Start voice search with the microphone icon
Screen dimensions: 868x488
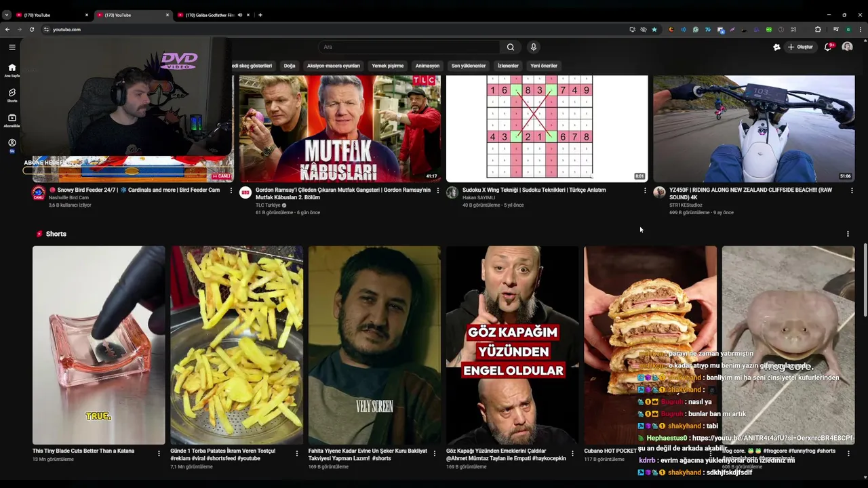point(534,47)
